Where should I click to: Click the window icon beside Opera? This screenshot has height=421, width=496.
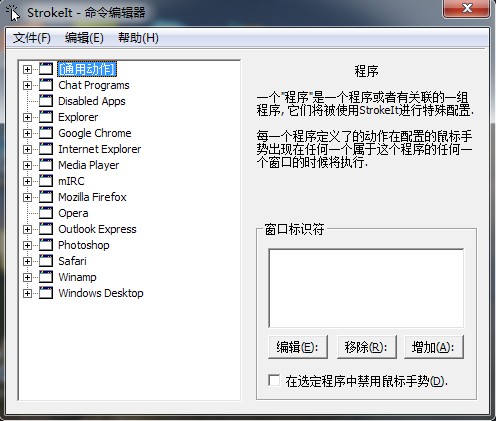point(46,213)
